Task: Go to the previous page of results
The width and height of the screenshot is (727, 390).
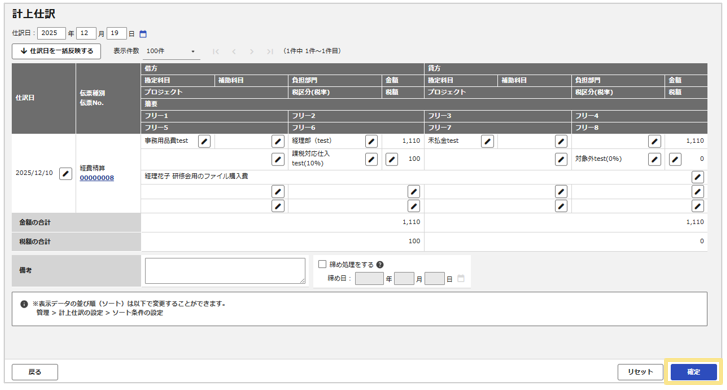Action: [x=234, y=51]
